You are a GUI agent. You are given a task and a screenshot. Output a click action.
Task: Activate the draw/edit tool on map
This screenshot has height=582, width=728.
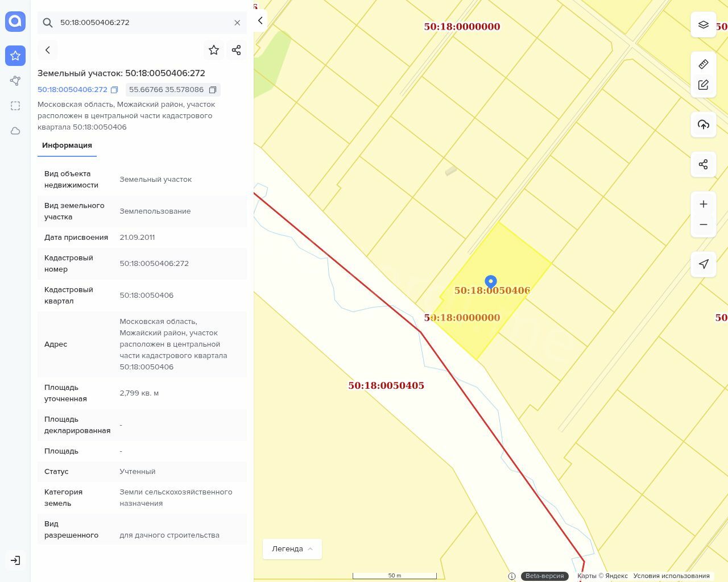(x=703, y=85)
